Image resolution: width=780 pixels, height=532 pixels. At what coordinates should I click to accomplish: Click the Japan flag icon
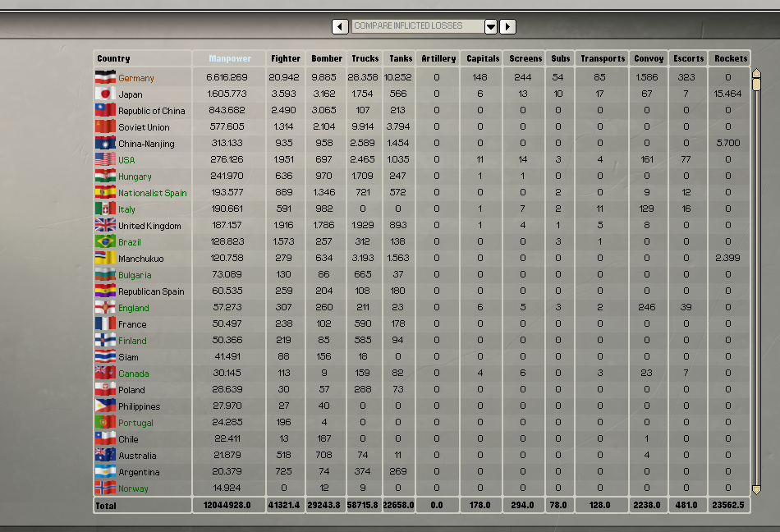(105, 94)
